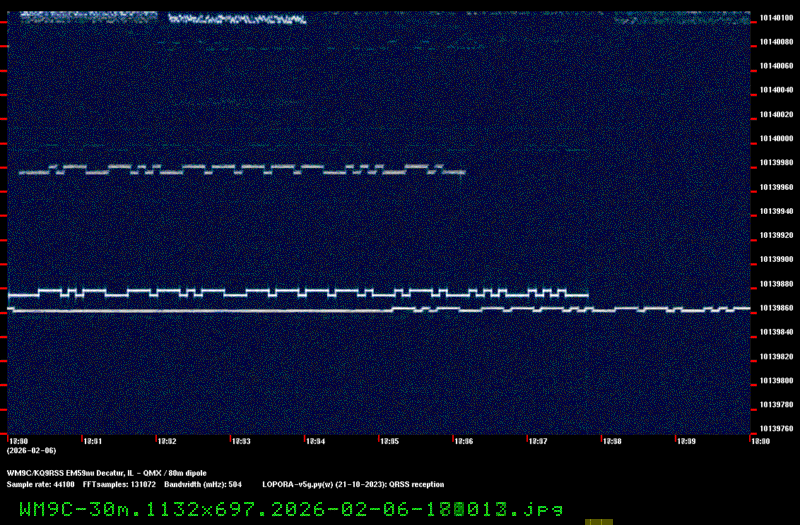Screen dimensions: 800x525
Task: Select the 10139860 frequency label
Action: [775, 308]
